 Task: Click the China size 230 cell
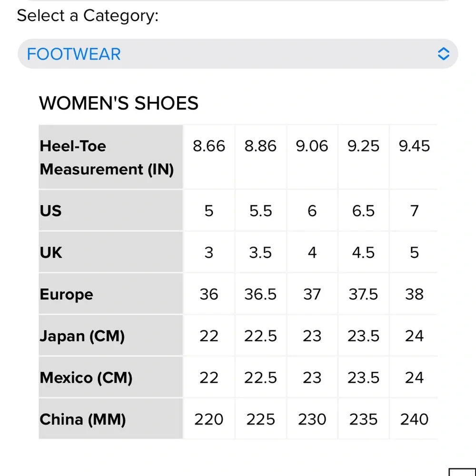(312, 419)
